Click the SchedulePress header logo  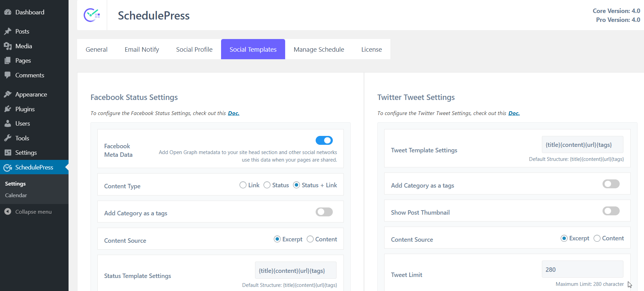point(92,15)
